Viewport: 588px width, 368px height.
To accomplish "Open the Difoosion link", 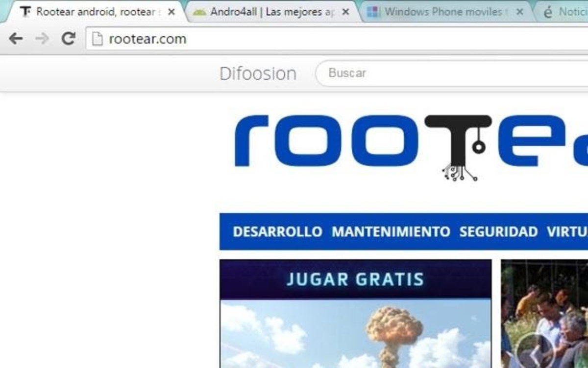I will [x=258, y=73].
